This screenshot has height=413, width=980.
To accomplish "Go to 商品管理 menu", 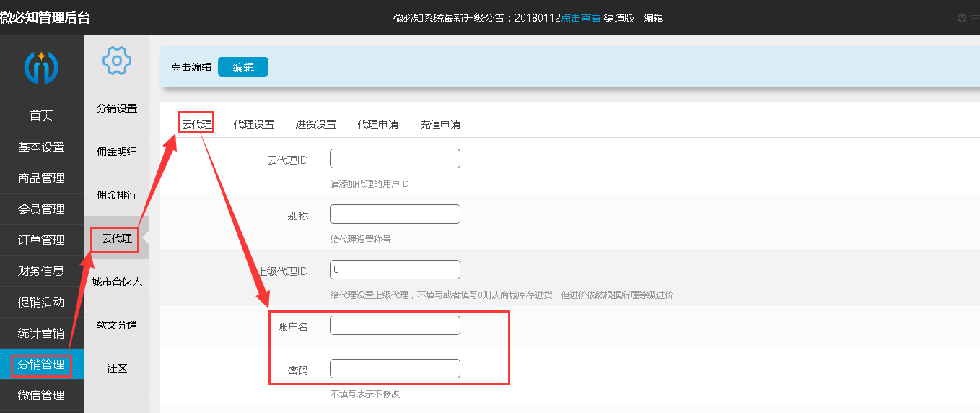I will 41,178.
